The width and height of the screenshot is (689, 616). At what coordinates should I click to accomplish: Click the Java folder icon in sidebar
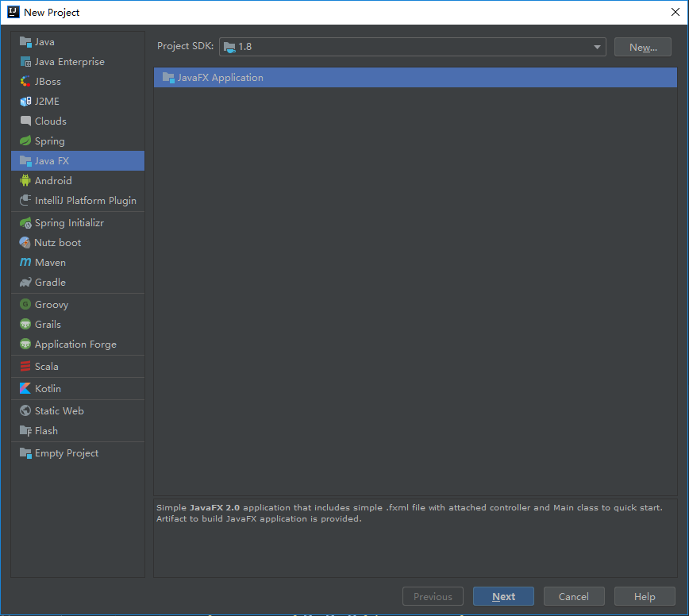point(25,42)
